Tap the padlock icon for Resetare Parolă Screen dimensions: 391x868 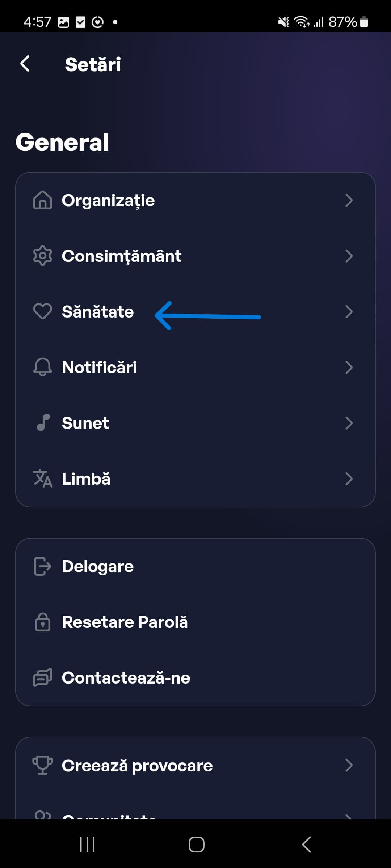[43, 622]
